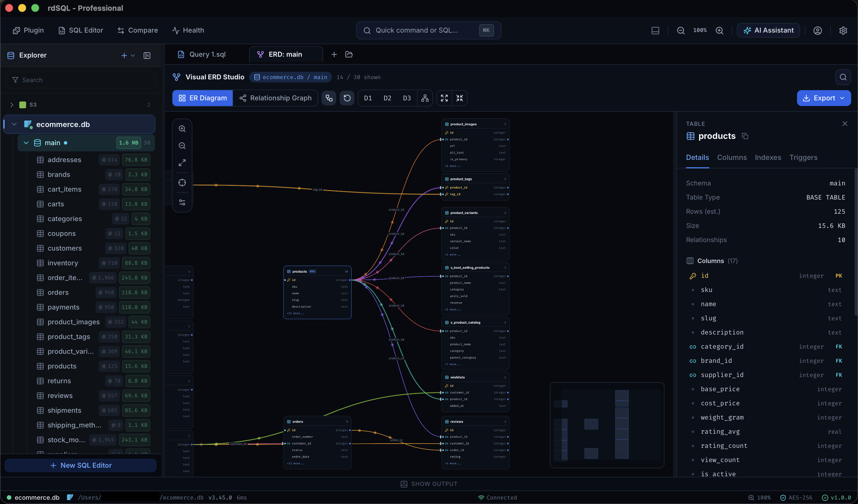The image size is (858, 504).
Task: Click the minimap overview
Action: click(x=607, y=425)
